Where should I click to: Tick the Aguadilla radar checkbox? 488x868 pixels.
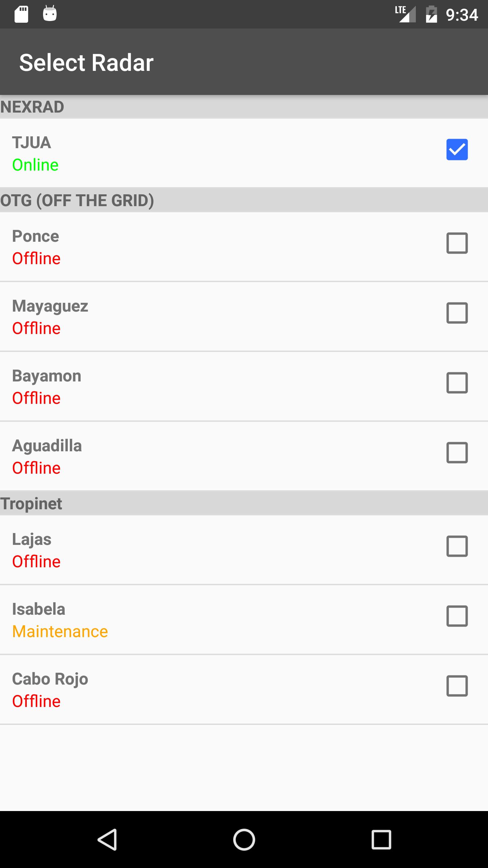click(x=457, y=453)
